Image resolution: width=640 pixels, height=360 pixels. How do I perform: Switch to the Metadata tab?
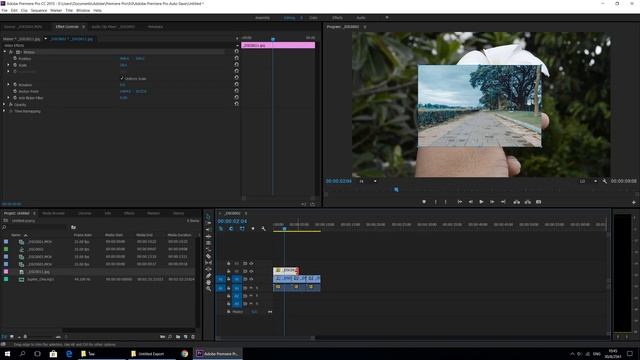(x=155, y=27)
